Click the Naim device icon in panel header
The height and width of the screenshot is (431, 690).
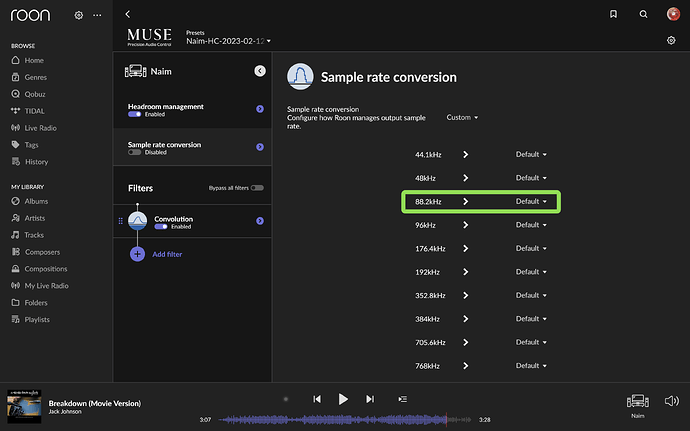136,71
